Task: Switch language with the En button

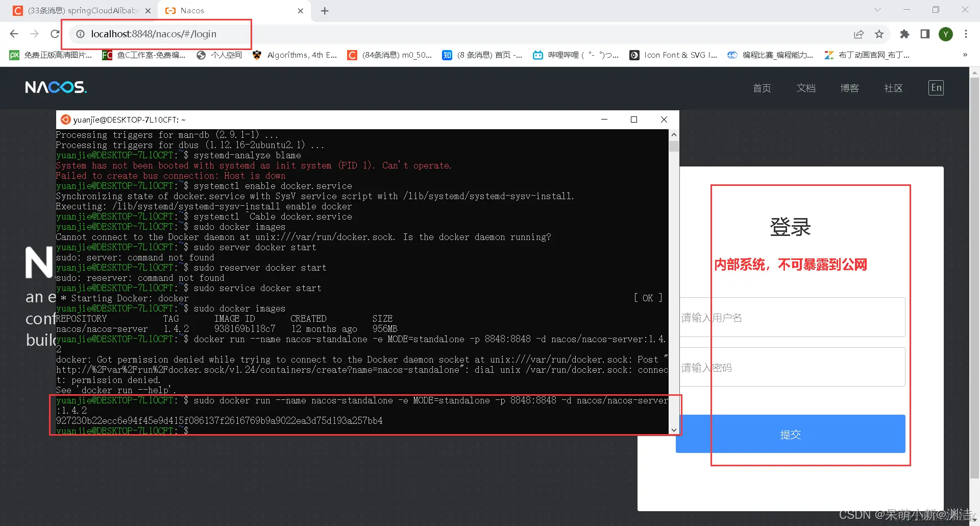Action: (x=936, y=88)
